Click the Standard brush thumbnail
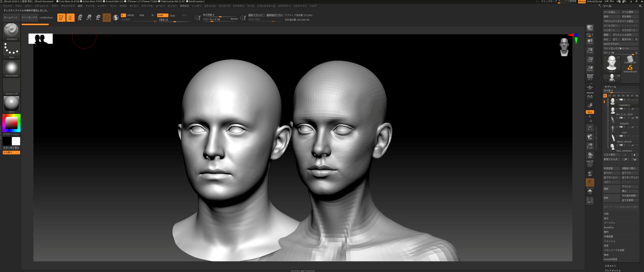The height and width of the screenshot is (272, 644). [x=11, y=31]
